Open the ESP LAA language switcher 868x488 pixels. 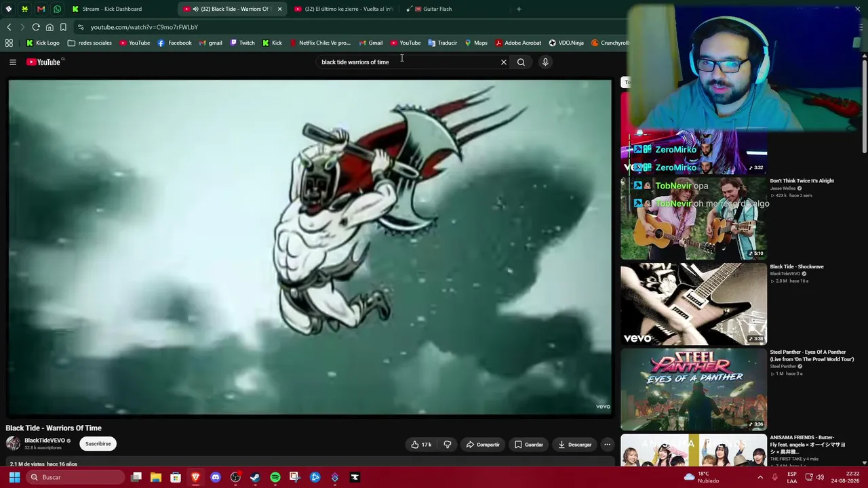point(792,477)
